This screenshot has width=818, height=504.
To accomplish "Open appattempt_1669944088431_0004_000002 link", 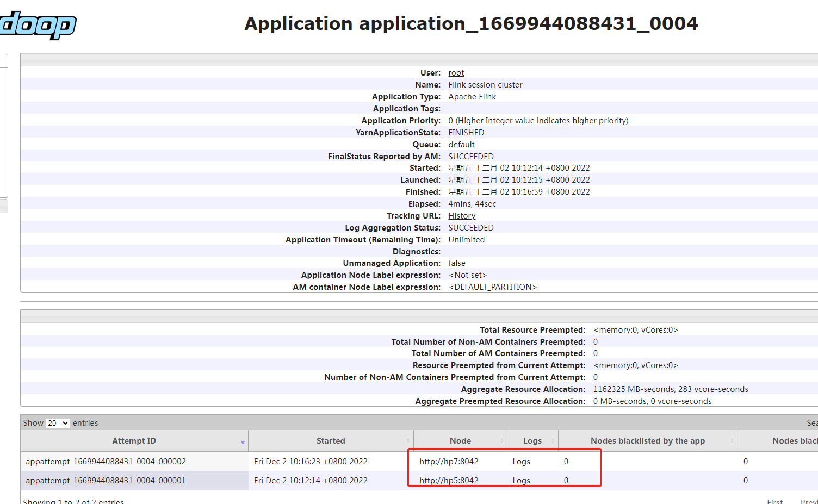I will (x=106, y=462).
